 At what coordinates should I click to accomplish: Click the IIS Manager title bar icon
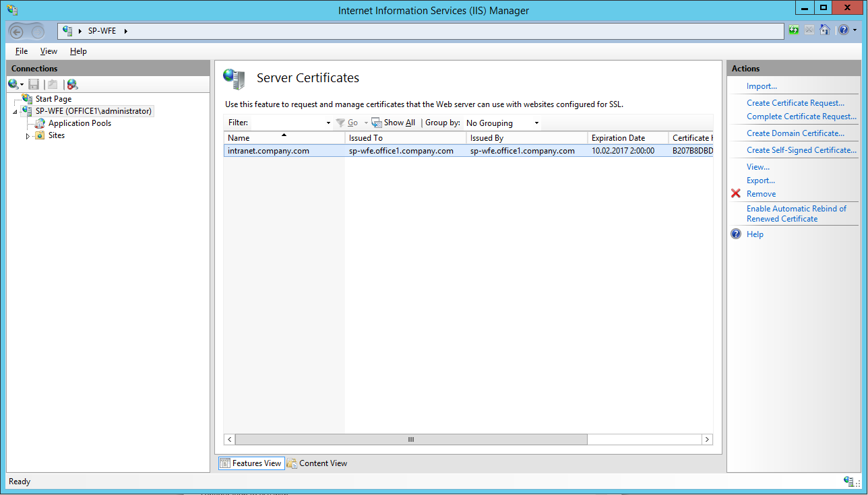tap(12, 10)
